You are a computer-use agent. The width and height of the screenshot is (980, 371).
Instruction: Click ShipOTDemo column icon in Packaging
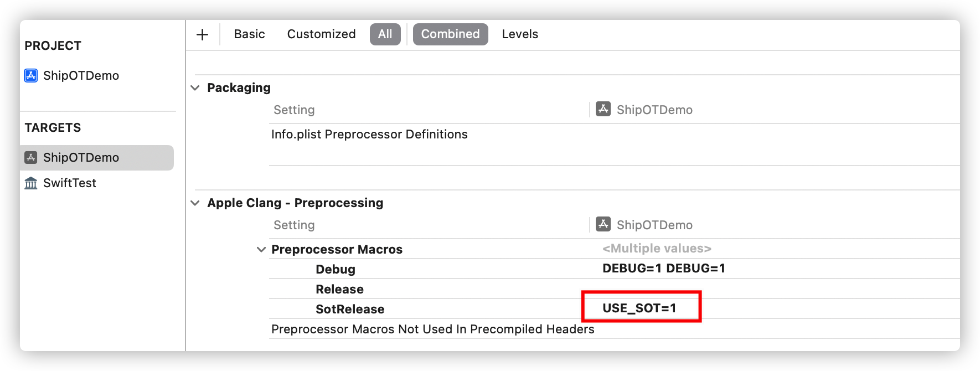603,109
